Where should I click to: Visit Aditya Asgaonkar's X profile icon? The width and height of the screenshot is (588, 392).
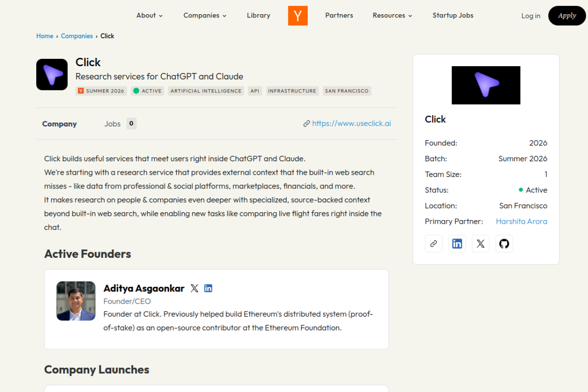pos(194,288)
